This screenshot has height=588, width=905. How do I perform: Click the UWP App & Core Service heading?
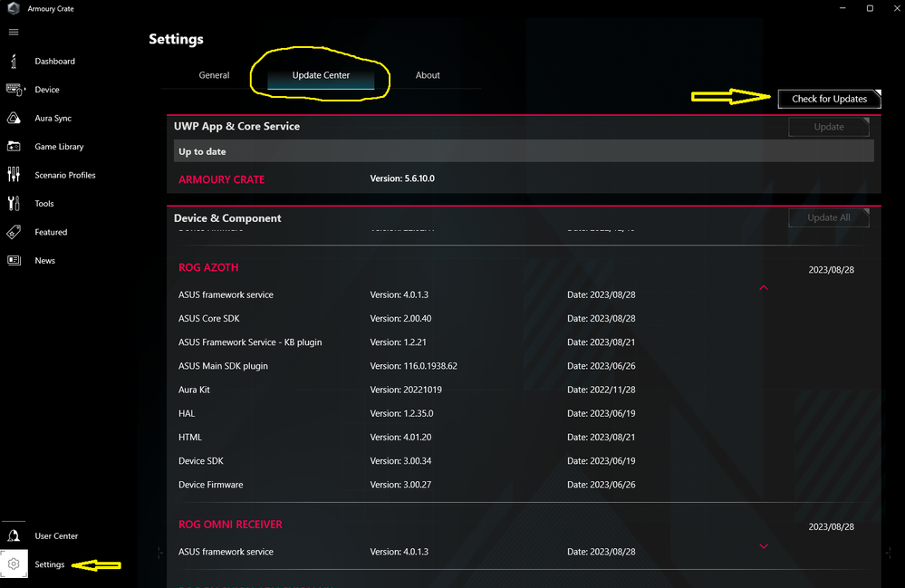[236, 126]
